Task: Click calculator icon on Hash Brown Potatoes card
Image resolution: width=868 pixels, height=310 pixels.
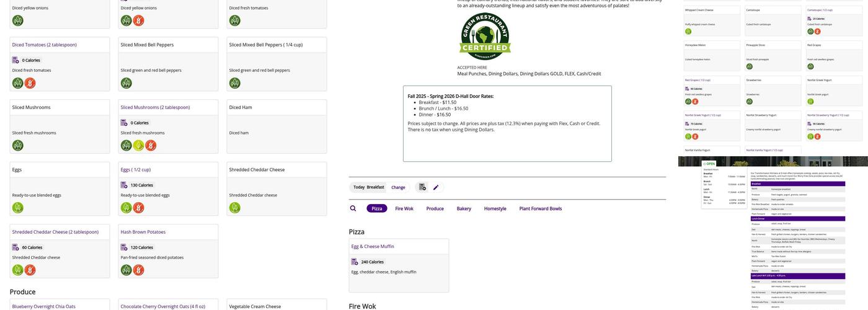Action: click(124, 247)
